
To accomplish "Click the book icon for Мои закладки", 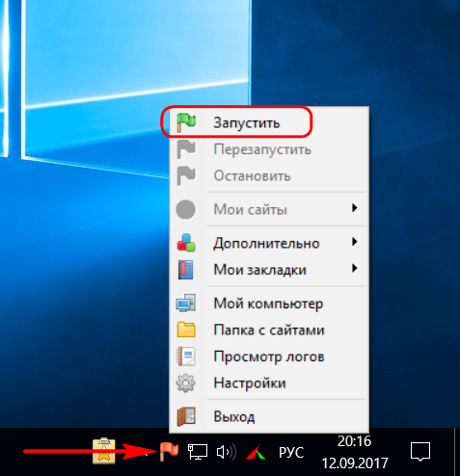I will pos(186,270).
